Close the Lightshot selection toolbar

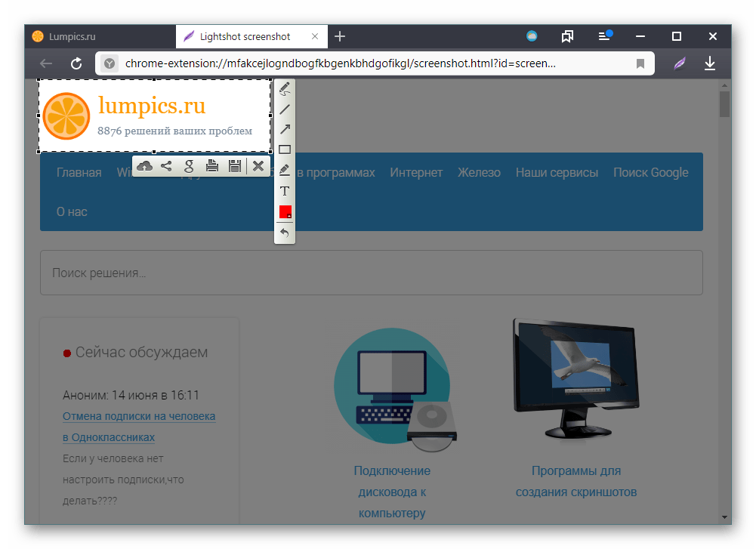tap(258, 166)
